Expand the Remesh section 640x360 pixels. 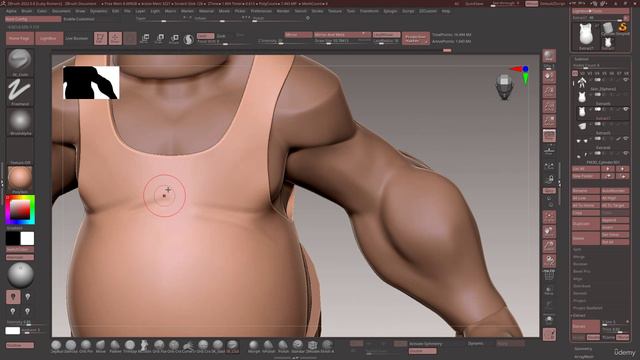pos(580,293)
